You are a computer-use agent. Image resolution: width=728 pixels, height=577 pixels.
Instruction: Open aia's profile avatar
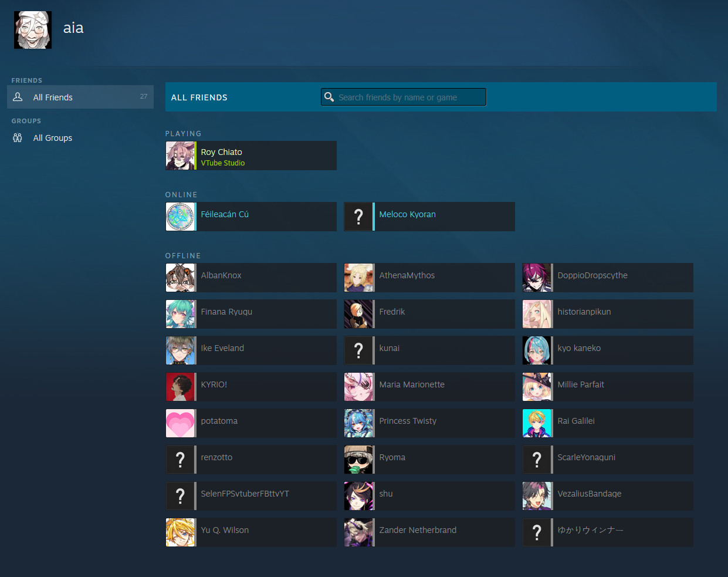pos(33,30)
